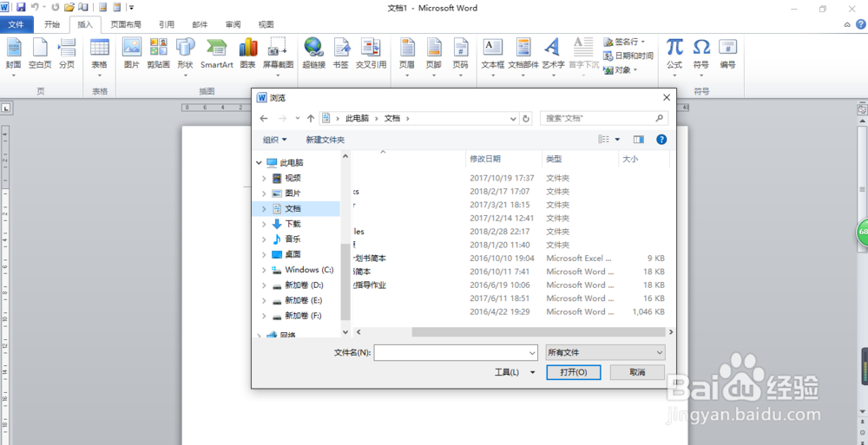Open the table (表格) insert menu
The width and height of the screenshot is (868, 445).
[100, 56]
